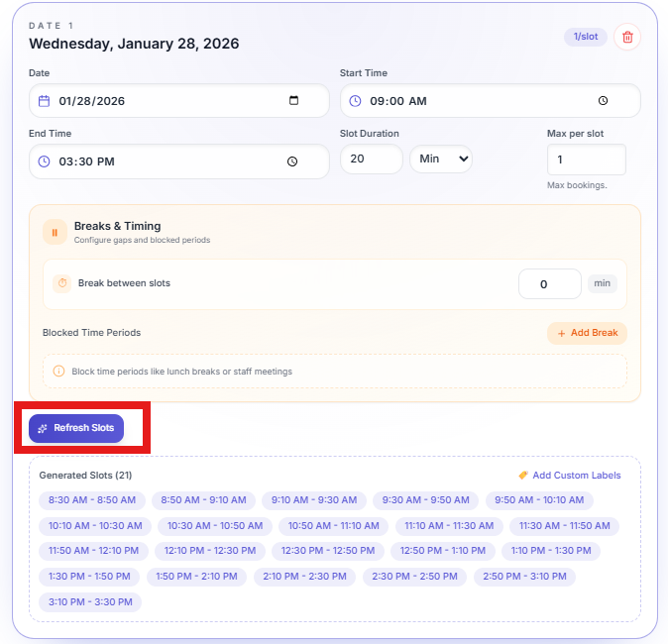Image resolution: width=668 pixels, height=644 pixels.
Task: Click the purple clock icon beside 09:00 AM
Action: 355,101
